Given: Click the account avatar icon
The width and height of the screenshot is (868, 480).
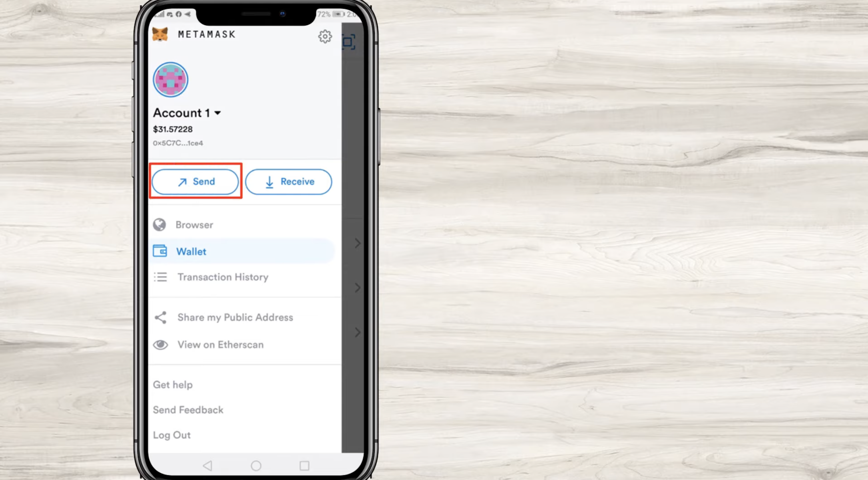Looking at the screenshot, I should [170, 79].
